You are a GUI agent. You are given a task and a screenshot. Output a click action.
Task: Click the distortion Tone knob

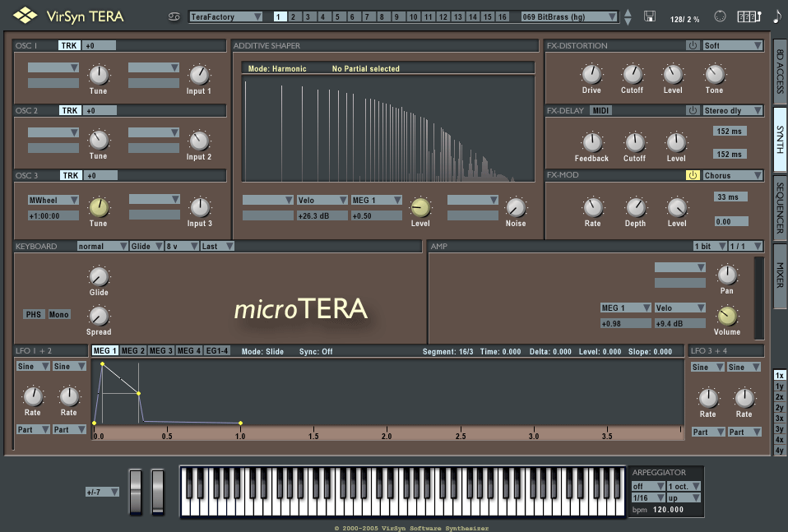(714, 74)
